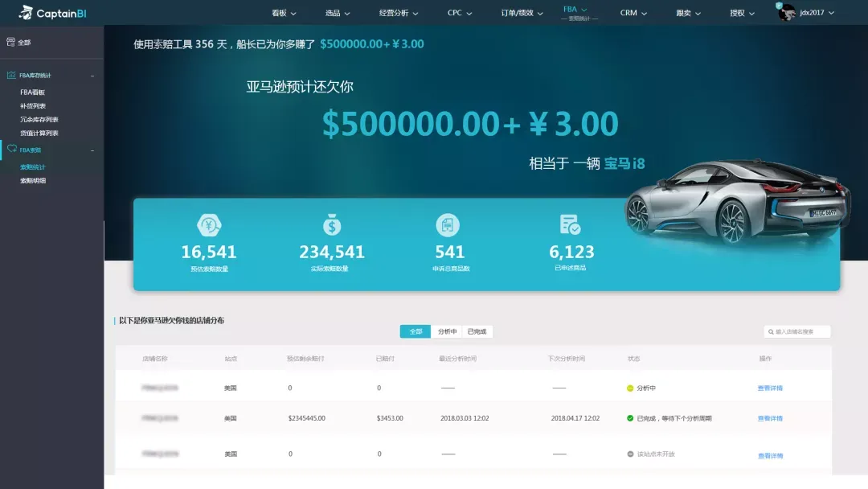Open 补货列表 in the sidebar
Viewport: 868px width, 489px height.
point(33,106)
